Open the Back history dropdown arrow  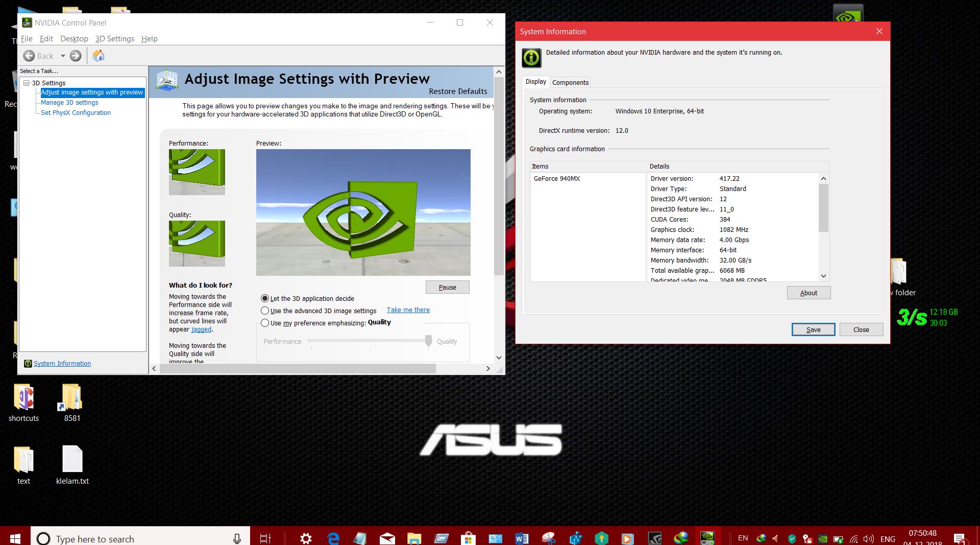[x=63, y=56]
